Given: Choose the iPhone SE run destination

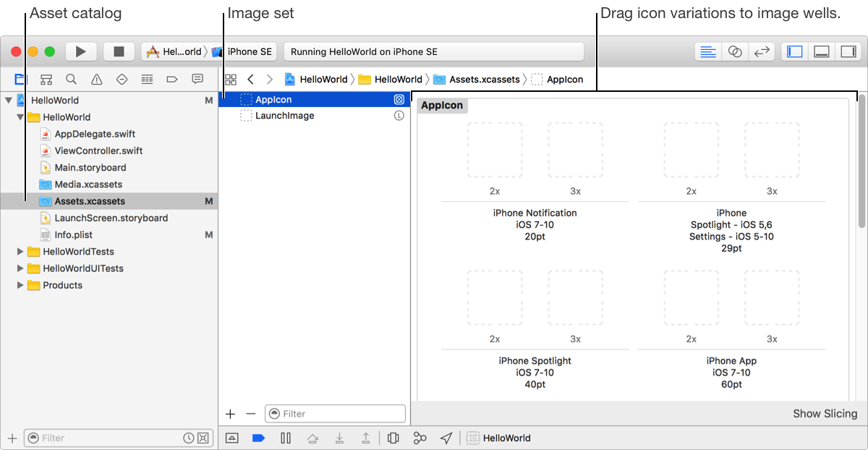Looking at the screenshot, I should click(x=243, y=51).
